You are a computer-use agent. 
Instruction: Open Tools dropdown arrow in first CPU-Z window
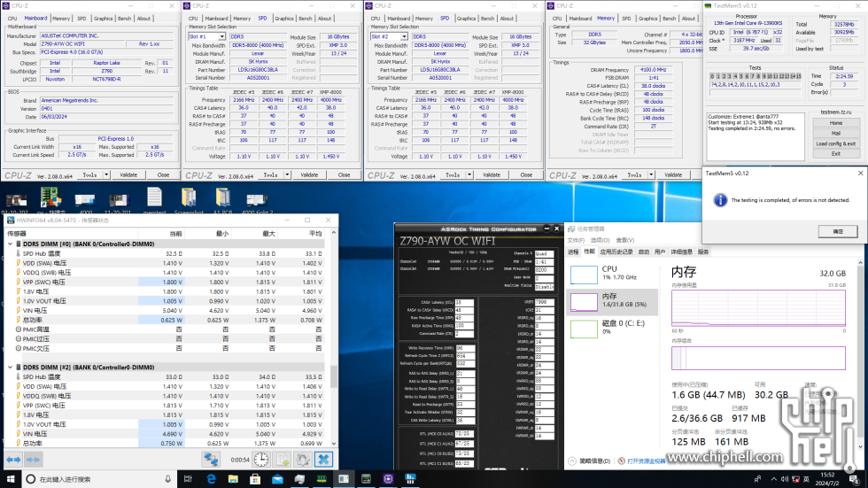(x=106, y=174)
